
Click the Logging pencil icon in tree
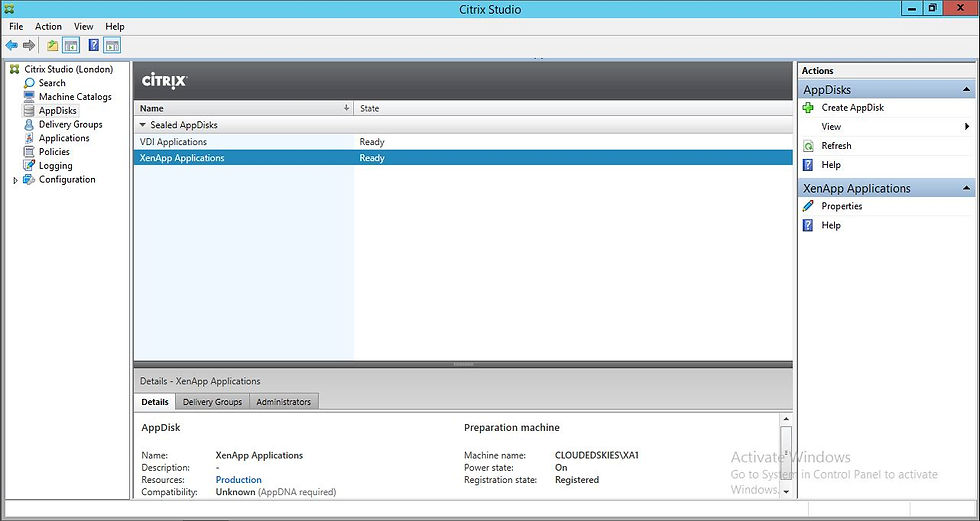pyautogui.click(x=29, y=166)
